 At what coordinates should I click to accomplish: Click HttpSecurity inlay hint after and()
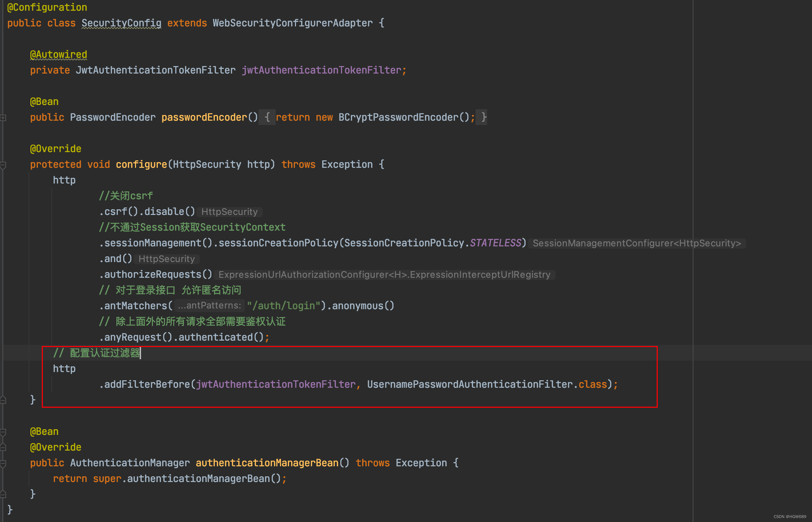166,259
